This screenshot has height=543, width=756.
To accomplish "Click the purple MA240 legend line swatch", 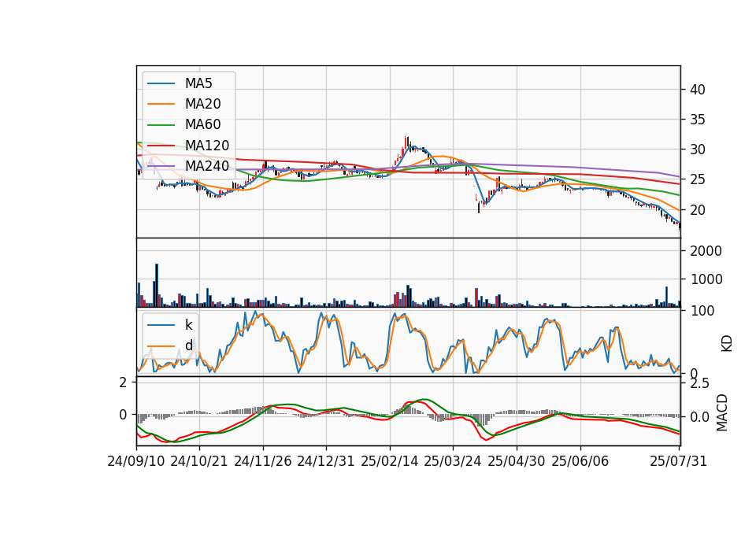I will pos(161,166).
